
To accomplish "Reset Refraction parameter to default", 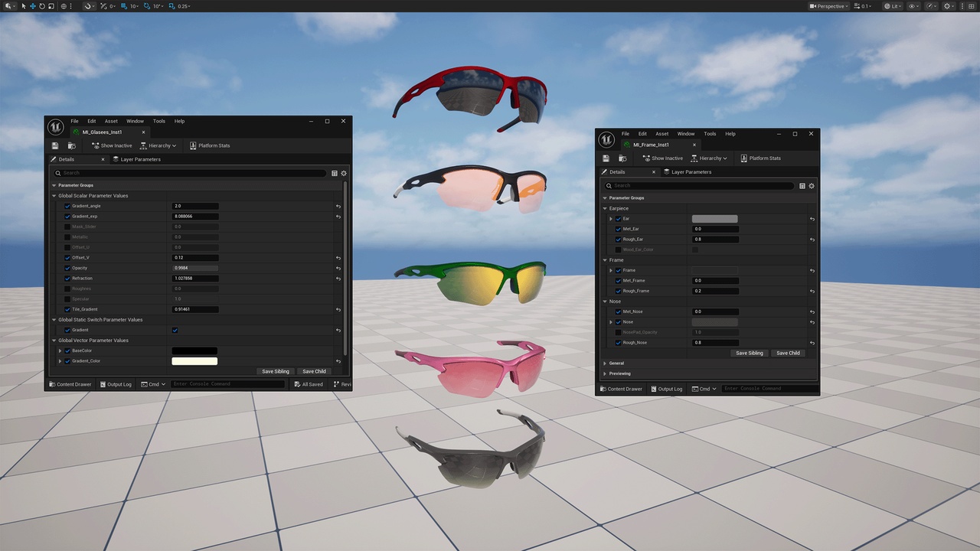I will tap(338, 279).
